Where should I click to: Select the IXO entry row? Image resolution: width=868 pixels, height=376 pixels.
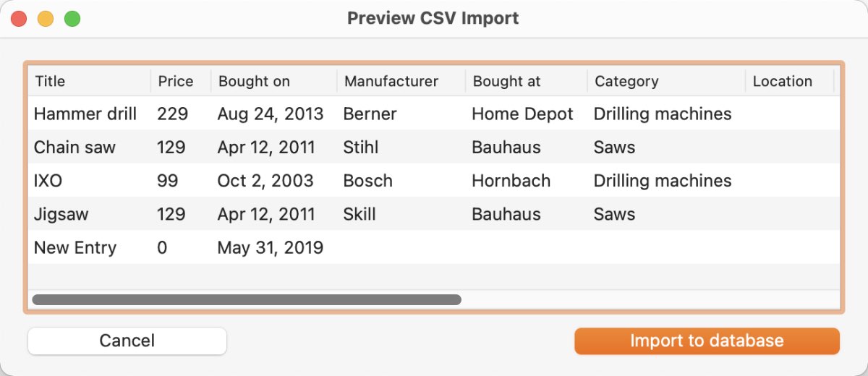tap(434, 181)
